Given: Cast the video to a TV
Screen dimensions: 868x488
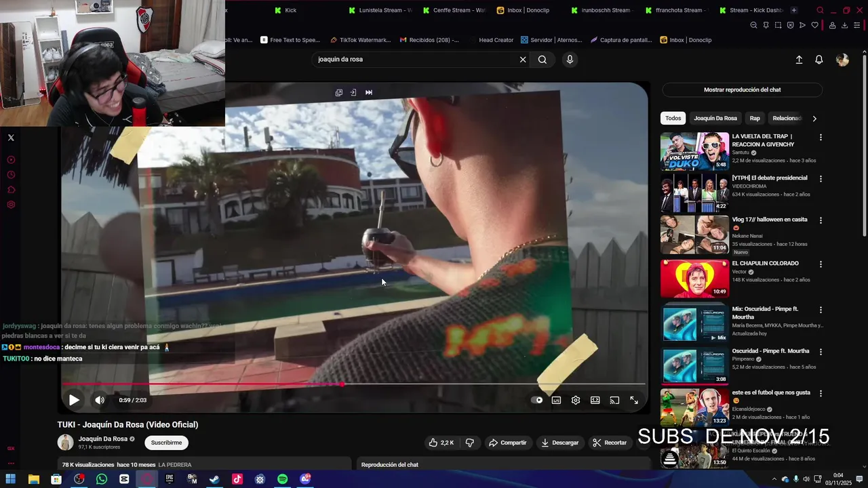Looking at the screenshot, I should click(x=614, y=400).
